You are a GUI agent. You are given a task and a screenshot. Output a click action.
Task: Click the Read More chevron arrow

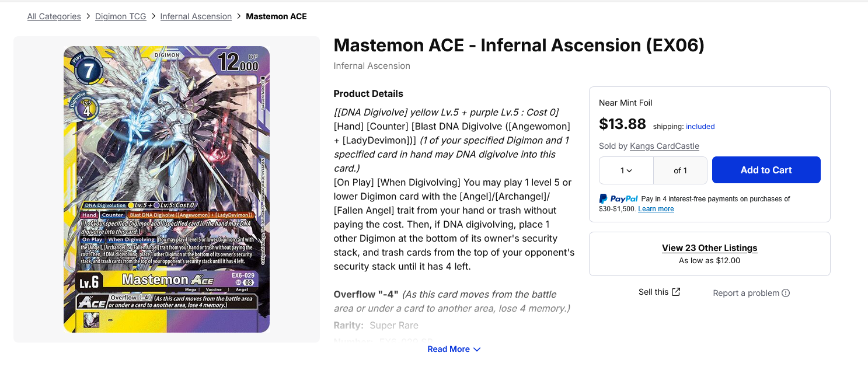[477, 349]
